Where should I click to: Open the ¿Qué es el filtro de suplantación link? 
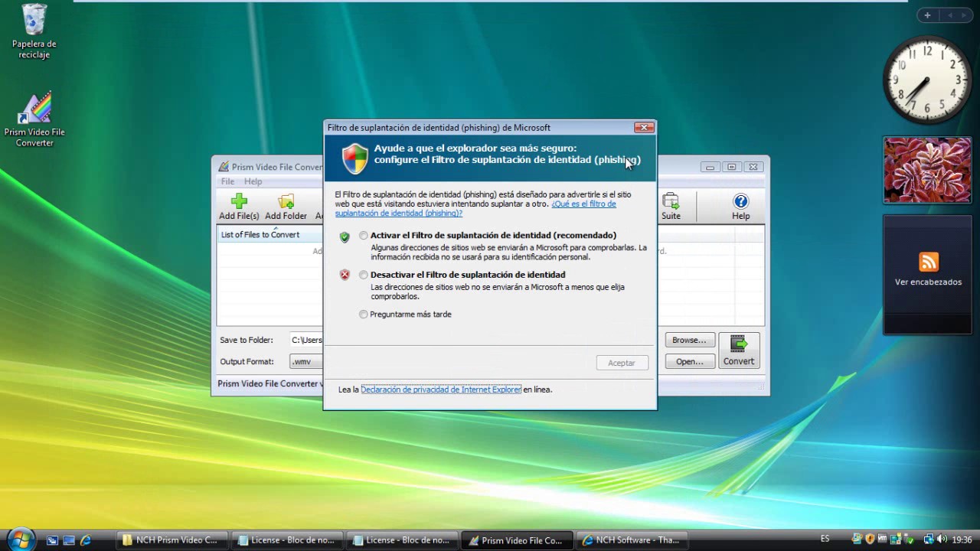(x=475, y=208)
